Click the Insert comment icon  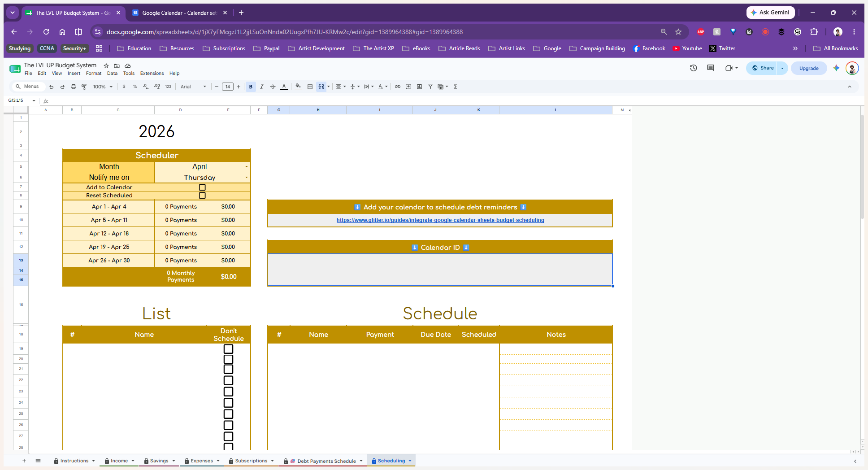coord(408,87)
